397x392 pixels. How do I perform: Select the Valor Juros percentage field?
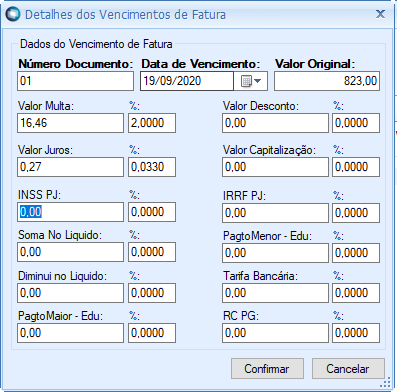click(152, 167)
